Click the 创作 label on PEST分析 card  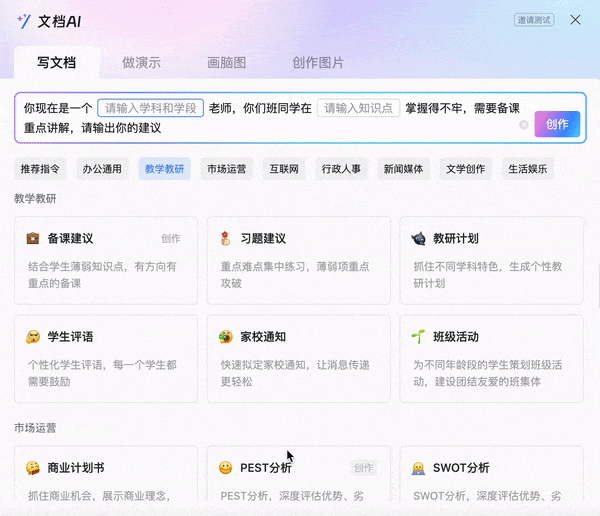click(364, 468)
